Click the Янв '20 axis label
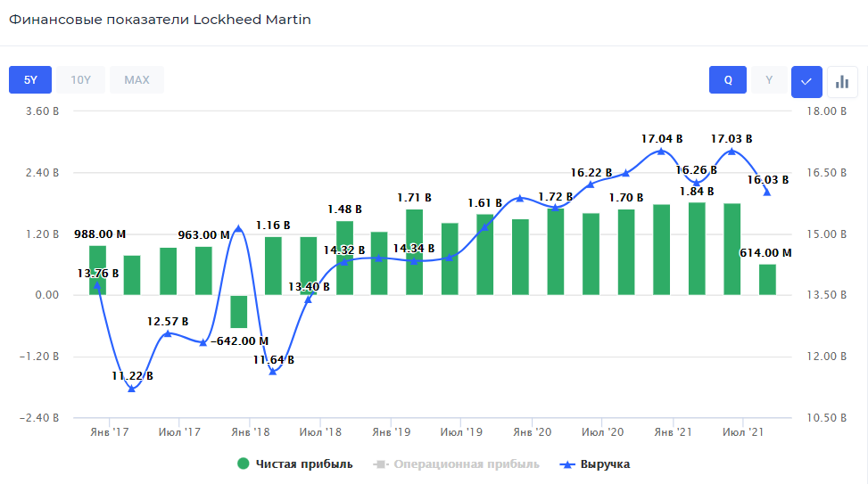The height and width of the screenshot is (484, 868). tap(532, 432)
